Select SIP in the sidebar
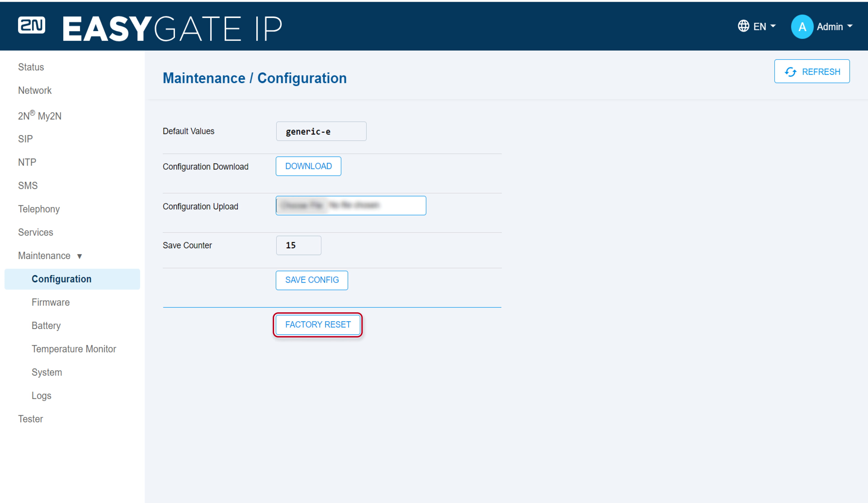This screenshot has height=503, width=868. point(25,139)
